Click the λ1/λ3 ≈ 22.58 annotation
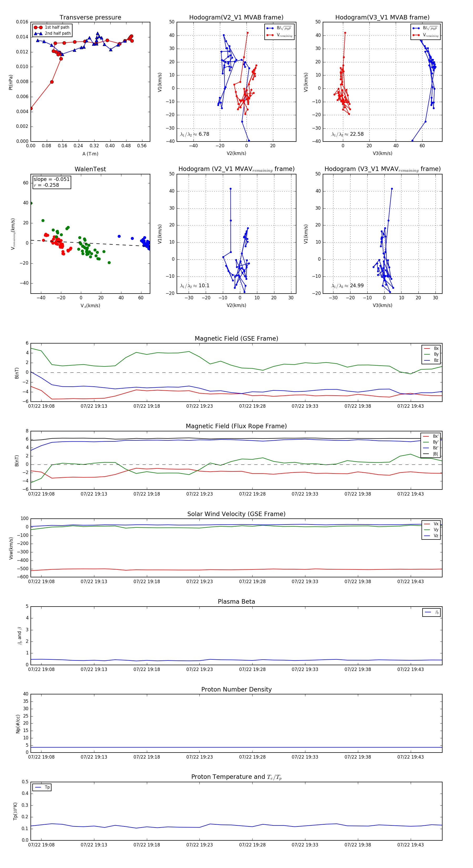The image size is (473, 868). pos(347,134)
